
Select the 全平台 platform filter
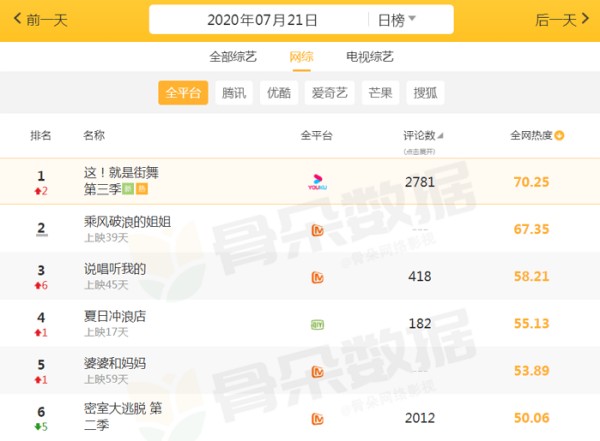point(183,93)
